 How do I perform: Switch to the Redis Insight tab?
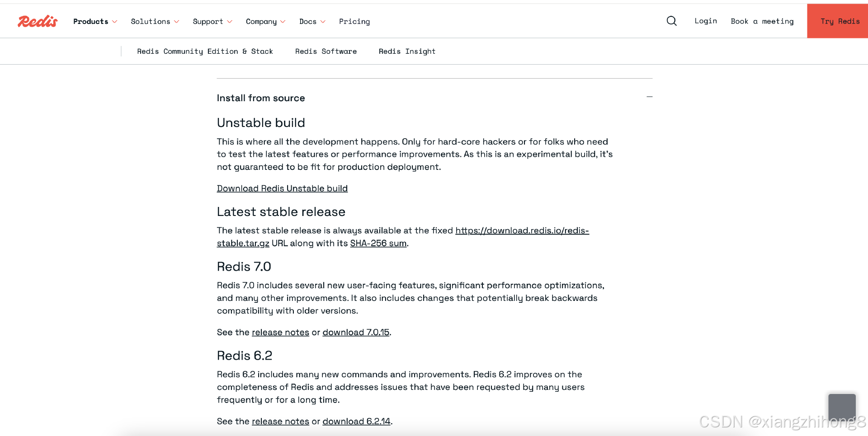coord(407,51)
